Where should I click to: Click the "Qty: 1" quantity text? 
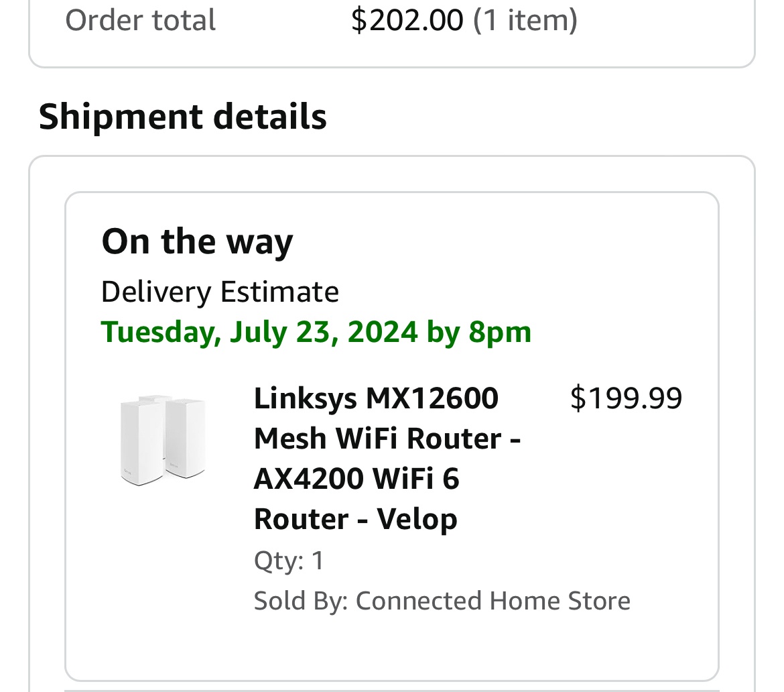pyautogui.click(x=289, y=561)
